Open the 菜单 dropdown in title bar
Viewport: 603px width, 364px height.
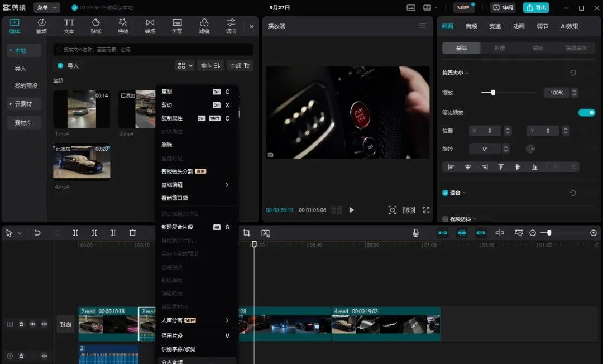coord(46,8)
